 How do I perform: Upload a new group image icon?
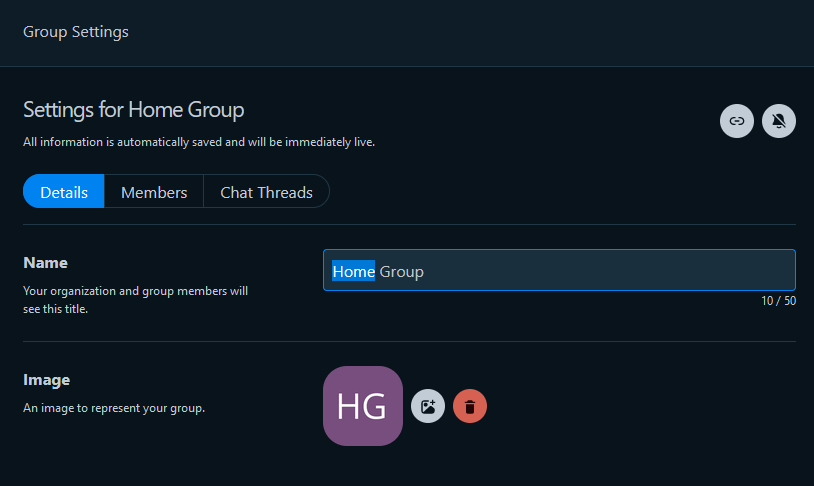[428, 406]
